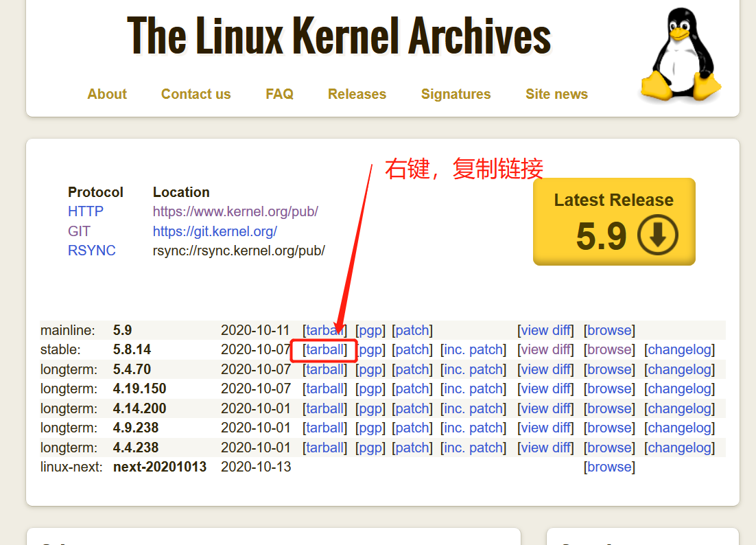Viewport: 756px width, 545px height.
Task: Select date 2020-10-13 in linux-next row
Action: [x=256, y=467]
